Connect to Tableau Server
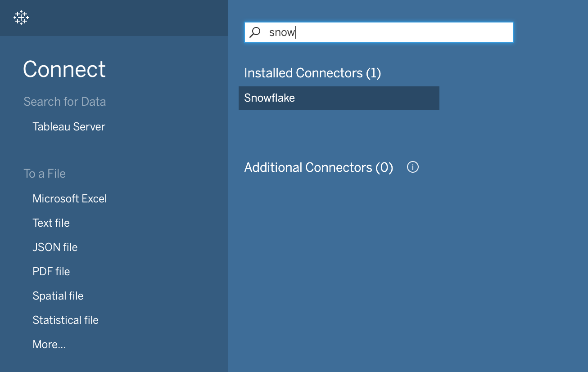Viewport: 588px width, 372px height. (69, 127)
